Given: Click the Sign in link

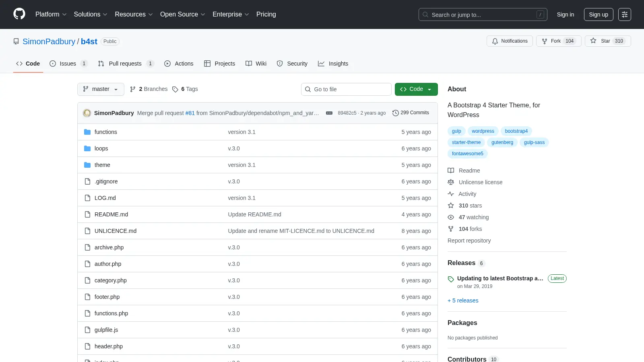Looking at the screenshot, I should [x=566, y=14].
